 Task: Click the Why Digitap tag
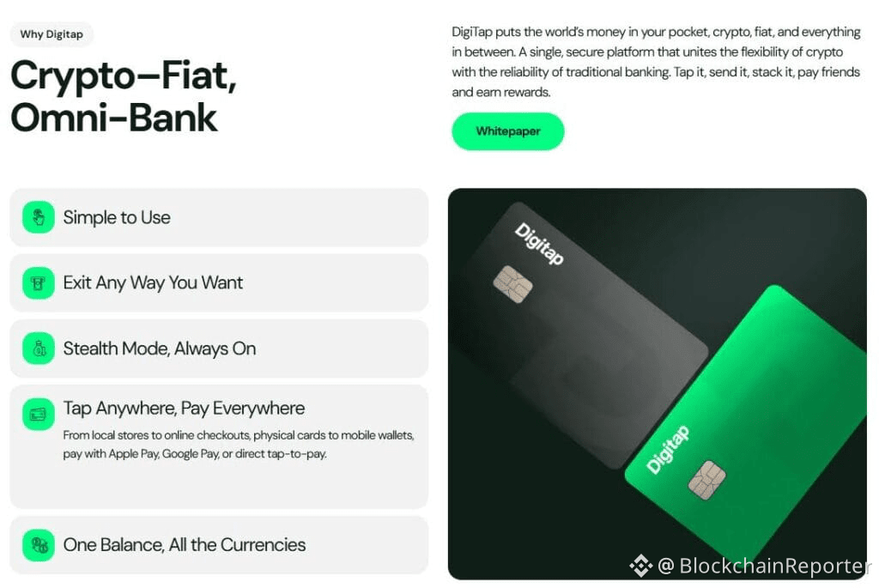(52, 34)
